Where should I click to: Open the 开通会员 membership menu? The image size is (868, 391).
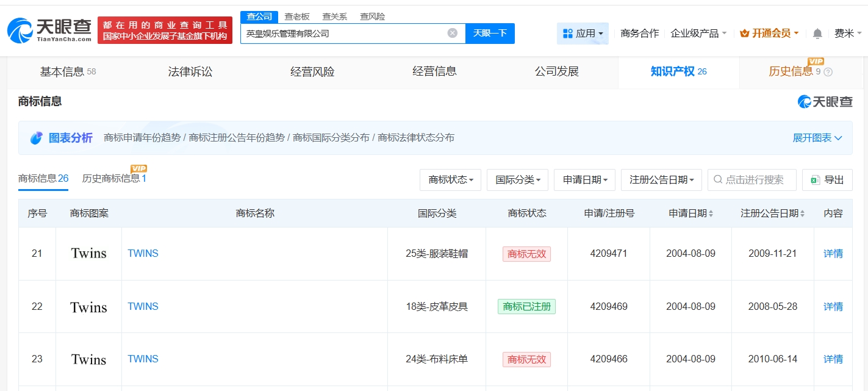tap(769, 34)
